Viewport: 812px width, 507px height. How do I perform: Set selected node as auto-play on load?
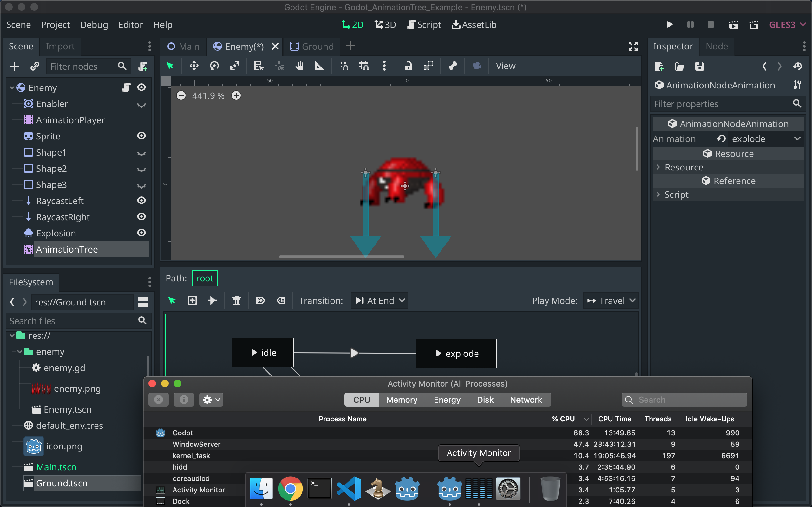(261, 300)
